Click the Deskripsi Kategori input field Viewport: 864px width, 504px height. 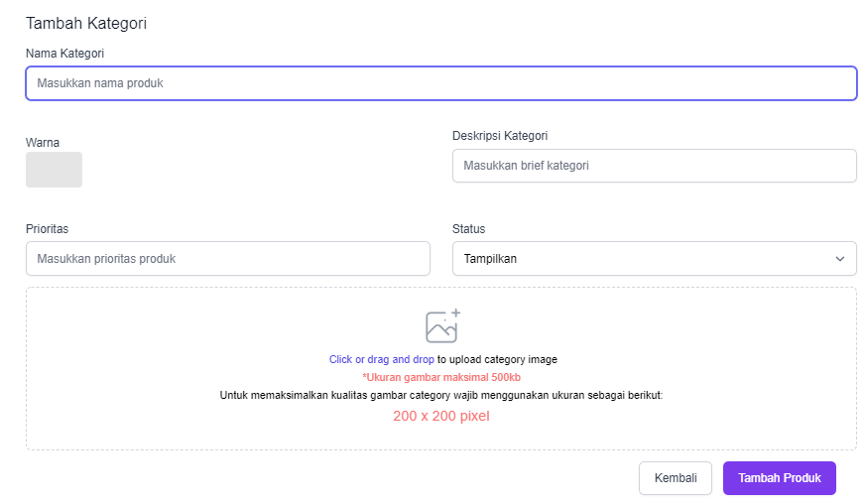654,166
